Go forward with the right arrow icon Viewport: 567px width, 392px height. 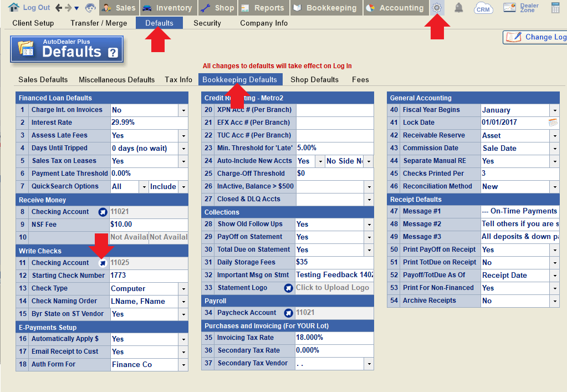pos(68,8)
